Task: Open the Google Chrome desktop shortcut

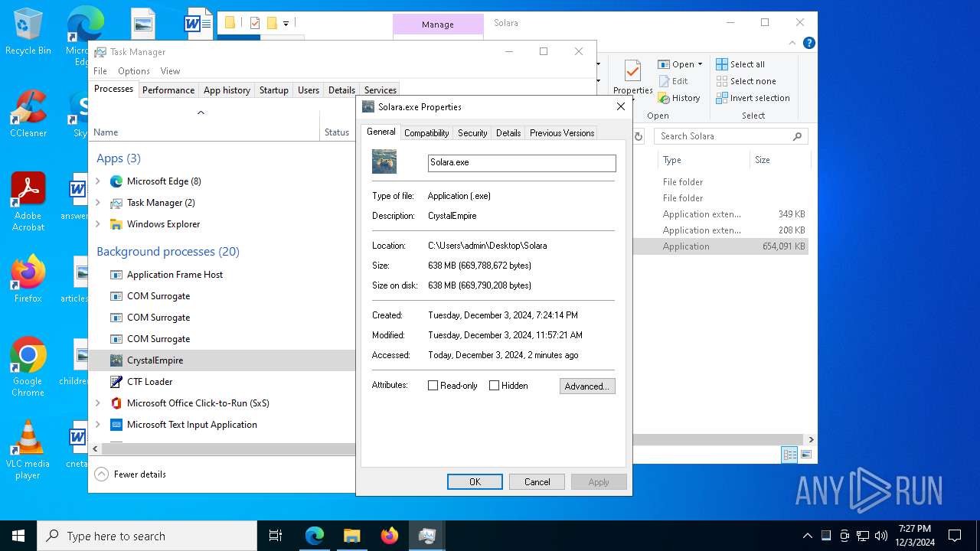Action: (x=28, y=367)
